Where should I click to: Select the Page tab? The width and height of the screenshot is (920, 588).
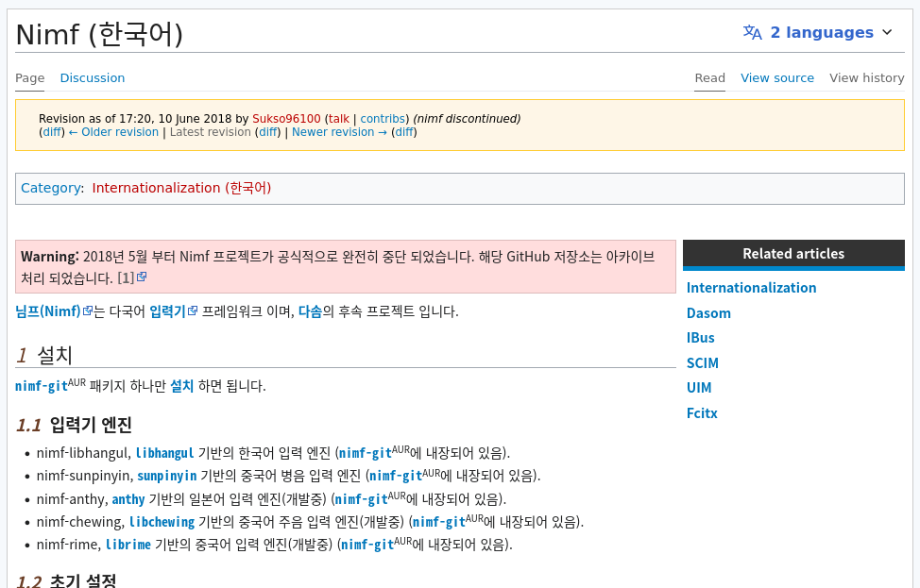coord(30,78)
